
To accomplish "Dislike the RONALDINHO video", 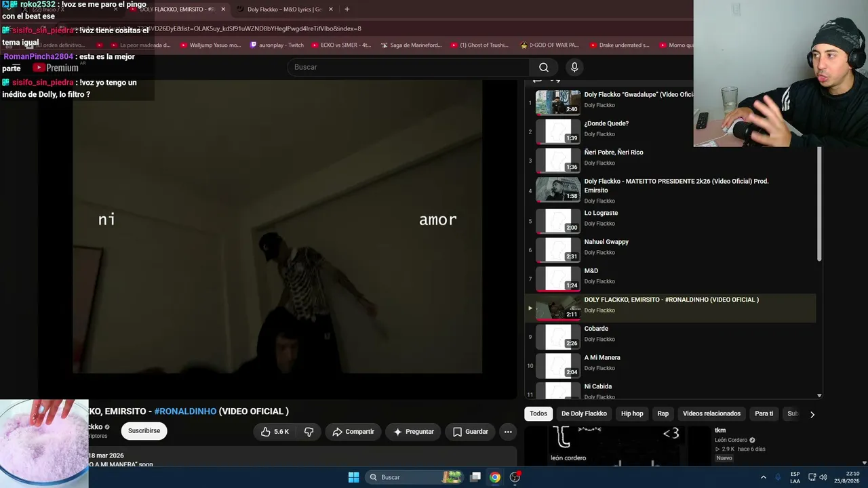I will click(x=309, y=432).
